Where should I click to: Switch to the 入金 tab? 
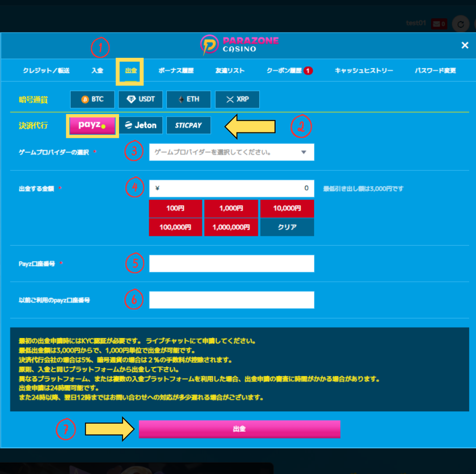pyautogui.click(x=97, y=71)
